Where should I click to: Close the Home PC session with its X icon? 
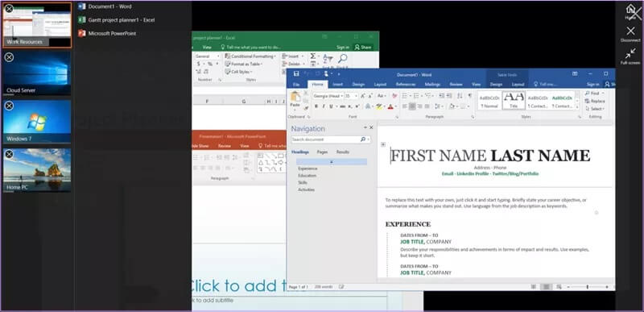9,155
